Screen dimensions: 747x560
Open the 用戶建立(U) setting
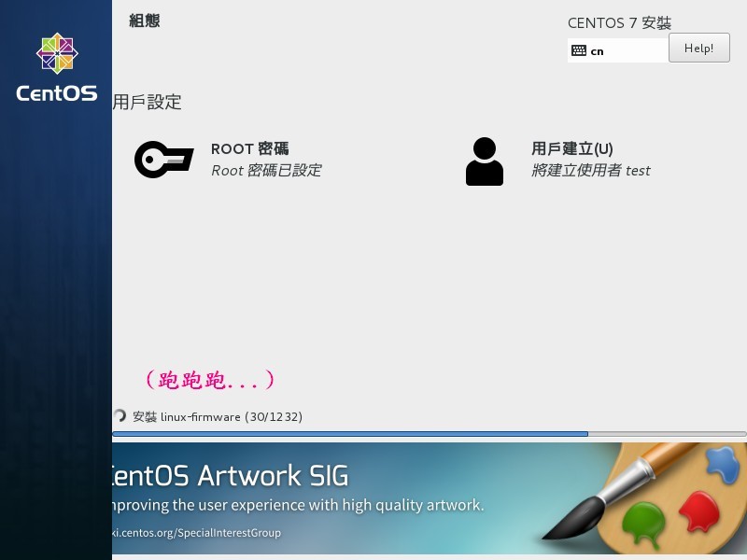[x=571, y=148]
